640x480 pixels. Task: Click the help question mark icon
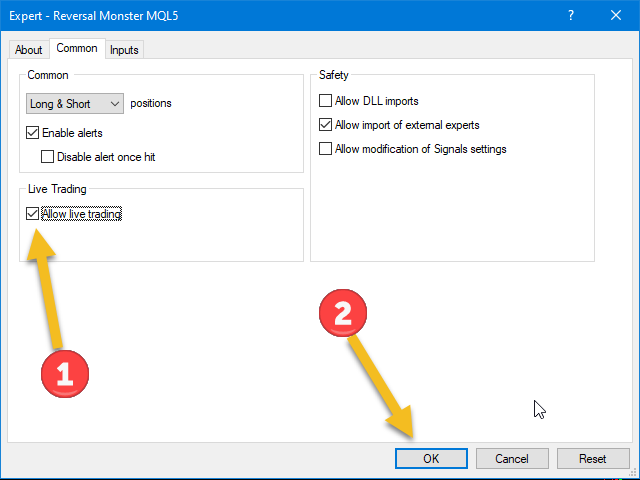pyautogui.click(x=571, y=16)
